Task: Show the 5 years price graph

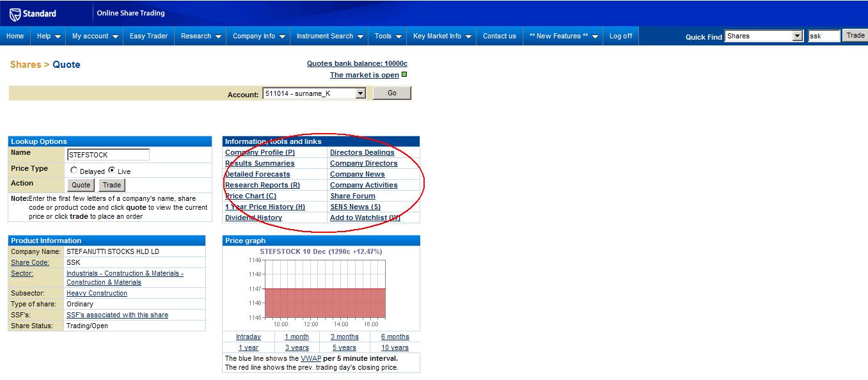Action: (x=344, y=347)
